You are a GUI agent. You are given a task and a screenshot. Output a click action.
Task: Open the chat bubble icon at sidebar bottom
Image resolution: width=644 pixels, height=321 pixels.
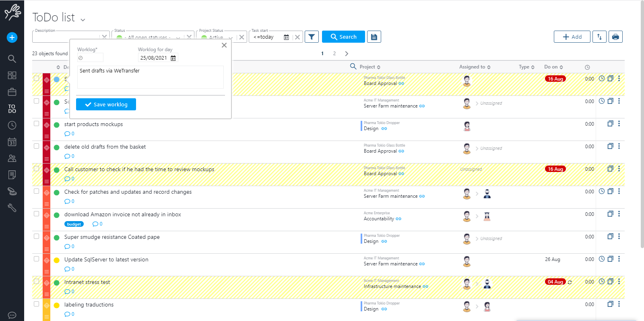pos(12,315)
